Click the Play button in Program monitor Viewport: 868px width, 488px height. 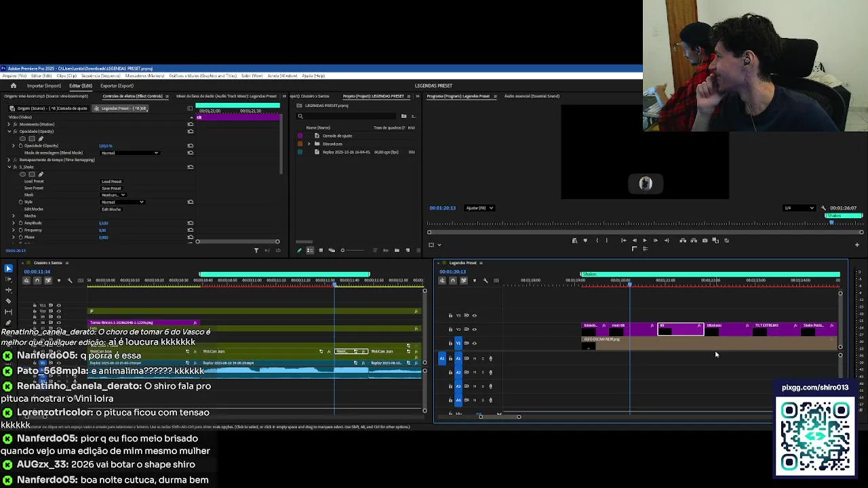point(645,240)
